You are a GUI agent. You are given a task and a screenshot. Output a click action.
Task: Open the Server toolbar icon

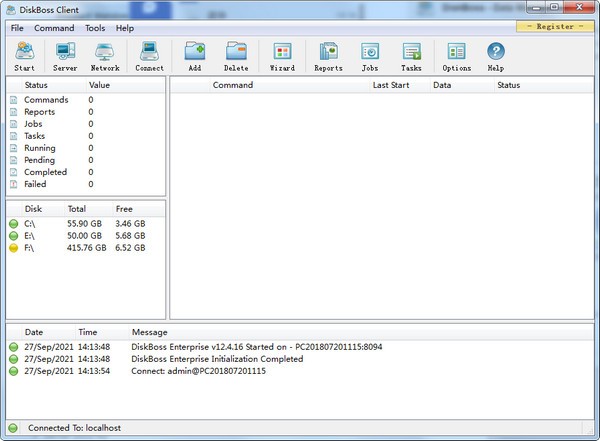65,56
